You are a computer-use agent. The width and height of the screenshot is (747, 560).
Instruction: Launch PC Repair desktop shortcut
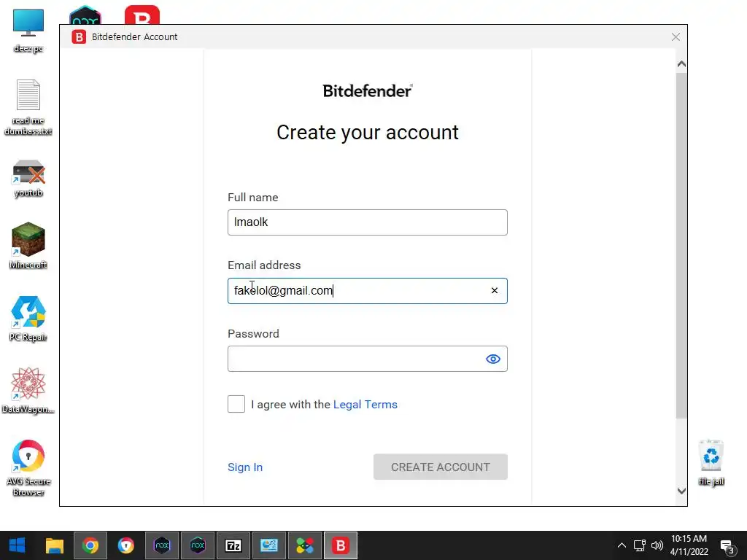(28, 318)
